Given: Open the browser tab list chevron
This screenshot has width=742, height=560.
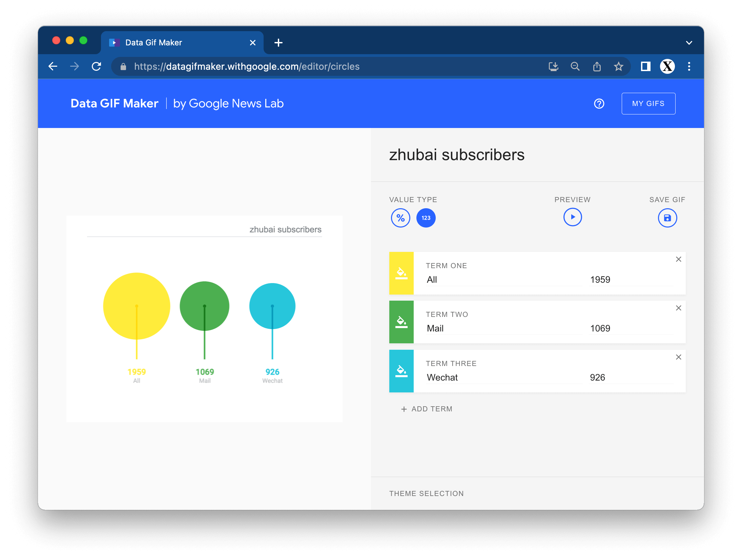Looking at the screenshot, I should (x=689, y=43).
